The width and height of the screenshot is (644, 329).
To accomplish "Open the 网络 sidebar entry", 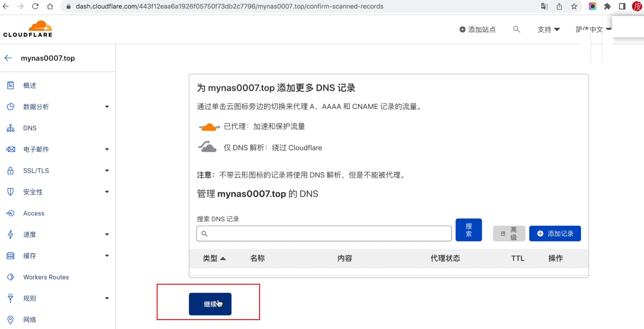I will coord(29,320).
